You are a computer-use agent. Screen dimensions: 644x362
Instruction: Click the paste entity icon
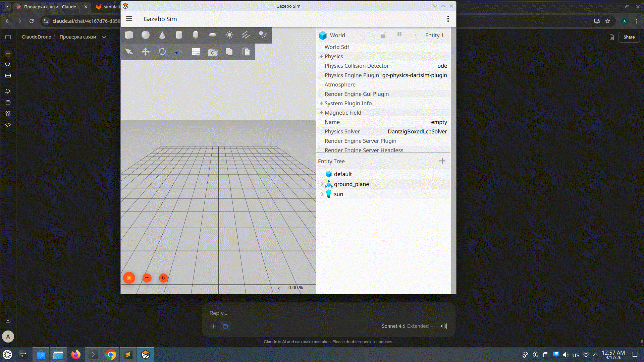click(246, 52)
